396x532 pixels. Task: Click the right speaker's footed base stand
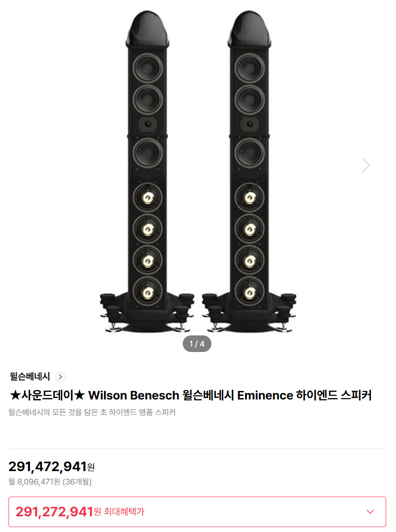point(250,314)
